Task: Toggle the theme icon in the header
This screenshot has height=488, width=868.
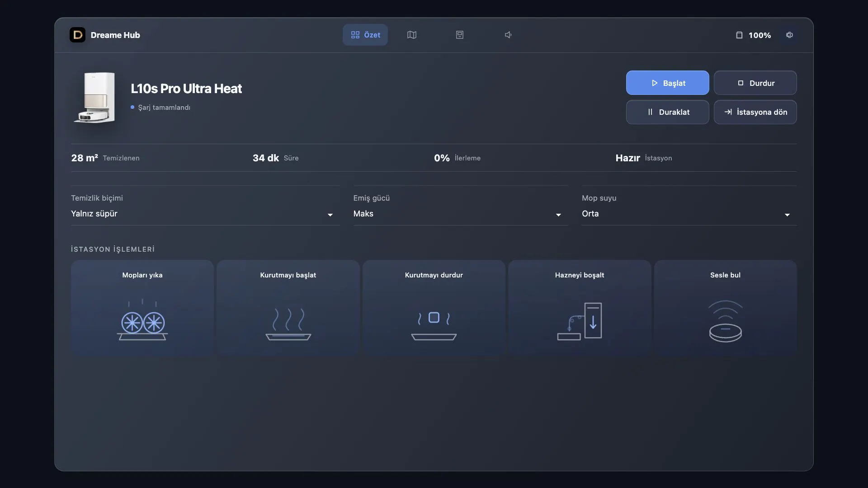Action: (789, 35)
